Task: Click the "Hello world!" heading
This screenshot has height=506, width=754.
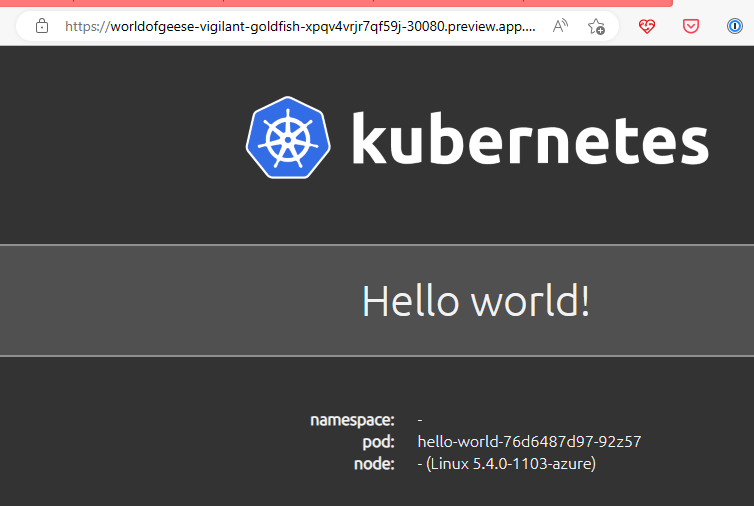Action: (x=476, y=301)
